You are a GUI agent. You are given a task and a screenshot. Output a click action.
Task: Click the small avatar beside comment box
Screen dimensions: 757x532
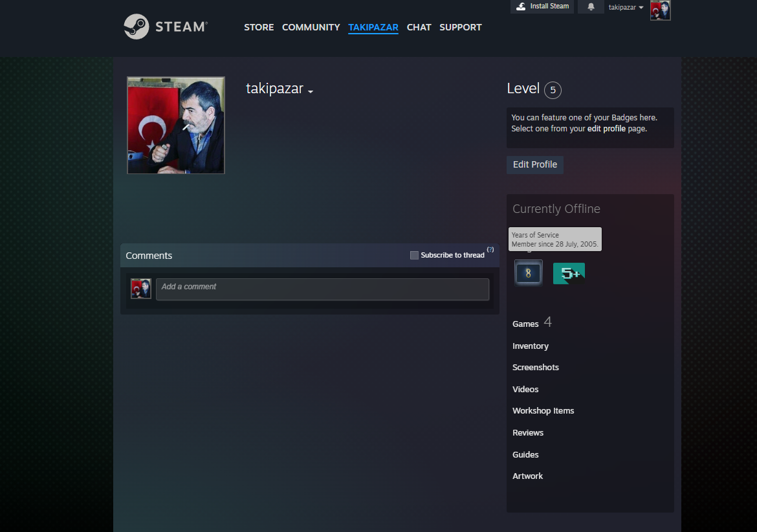click(x=141, y=289)
